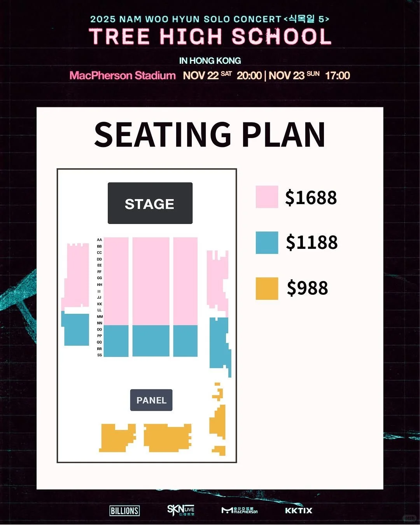Screen dimensions: 420x525
Task: Click the row AA label
Action: [x=100, y=240]
